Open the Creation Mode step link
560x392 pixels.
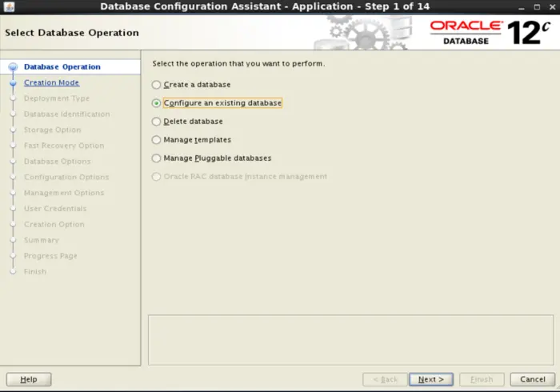(51, 82)
